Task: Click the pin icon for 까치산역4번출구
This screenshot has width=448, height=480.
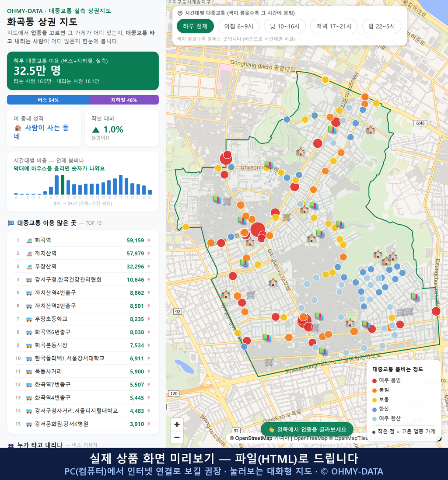Action: click(x=149, y=293)
